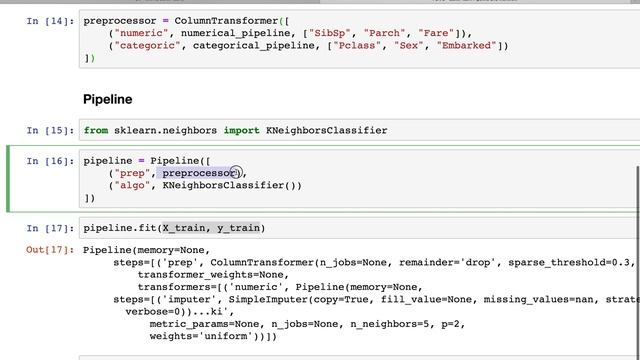640x360 pixels.
Task: Click the "prep" string in cell 16
Action: (132, 173)
